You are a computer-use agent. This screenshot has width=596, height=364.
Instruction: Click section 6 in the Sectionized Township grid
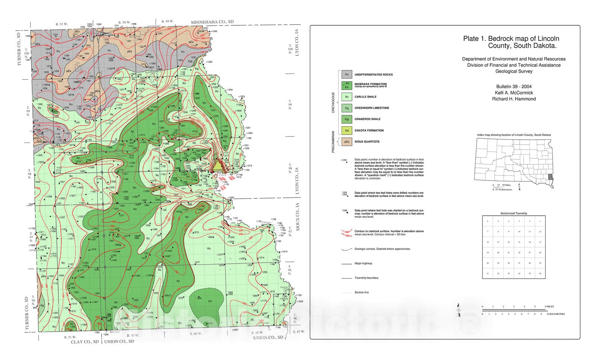coord(488,221)
